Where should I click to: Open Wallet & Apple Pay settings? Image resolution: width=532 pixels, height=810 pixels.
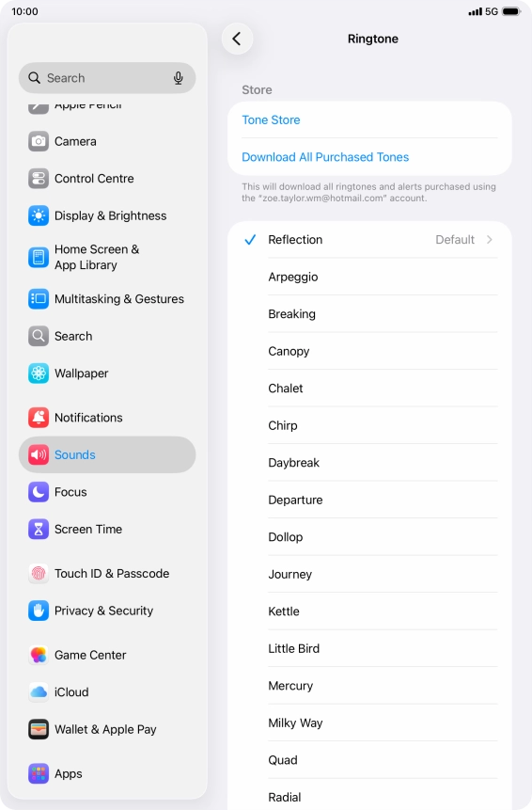107,730
